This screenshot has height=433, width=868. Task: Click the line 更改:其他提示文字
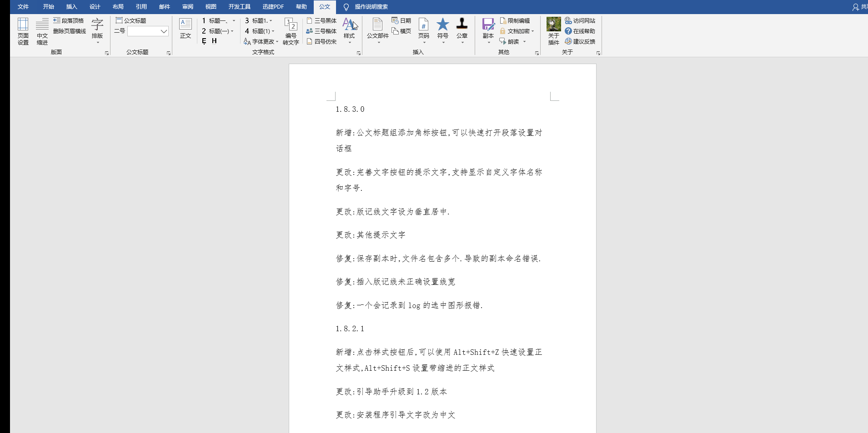click(x=371, y=235)
